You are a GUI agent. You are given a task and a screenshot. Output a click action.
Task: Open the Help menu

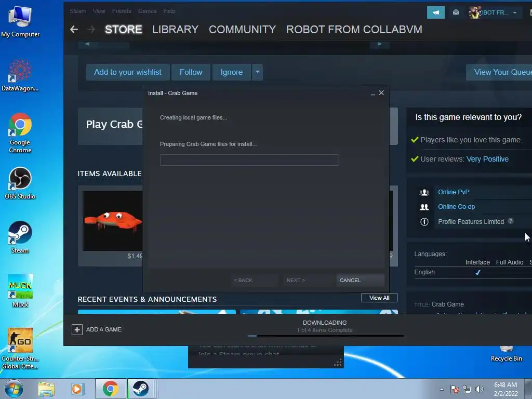pos(169,11)
